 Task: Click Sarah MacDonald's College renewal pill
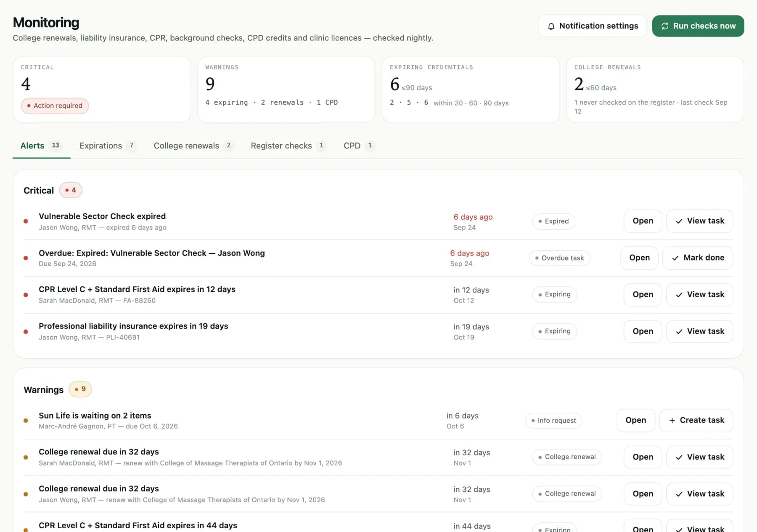[567, 457]
